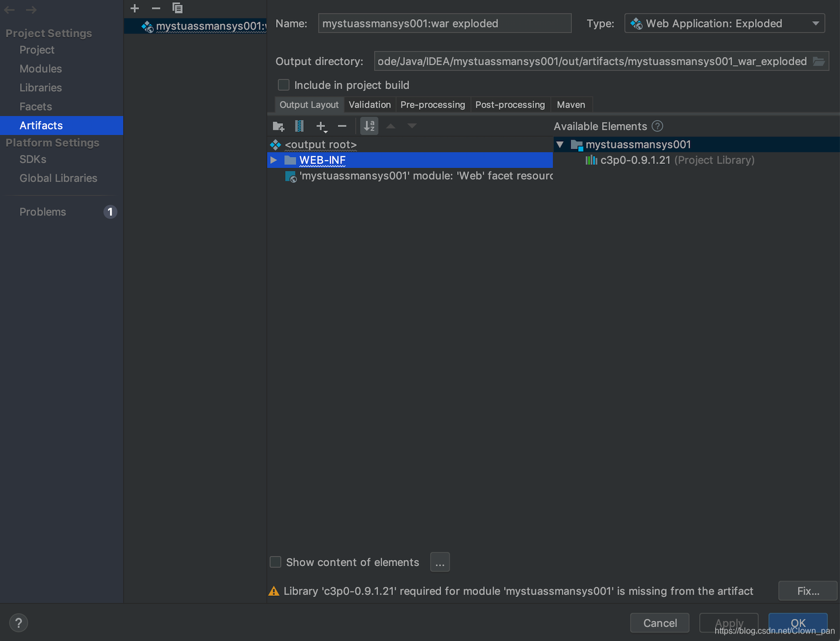Move selected element down
The height and width of the screenshot is (641, 840).
[412, 126]
